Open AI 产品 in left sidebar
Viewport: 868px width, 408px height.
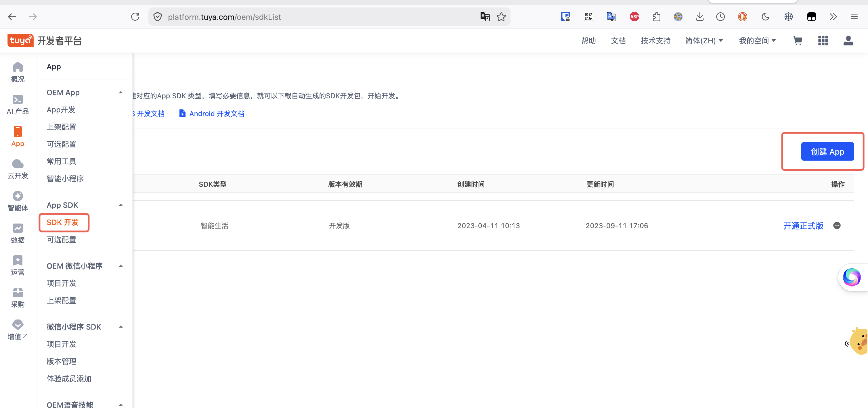coord(18,104)
